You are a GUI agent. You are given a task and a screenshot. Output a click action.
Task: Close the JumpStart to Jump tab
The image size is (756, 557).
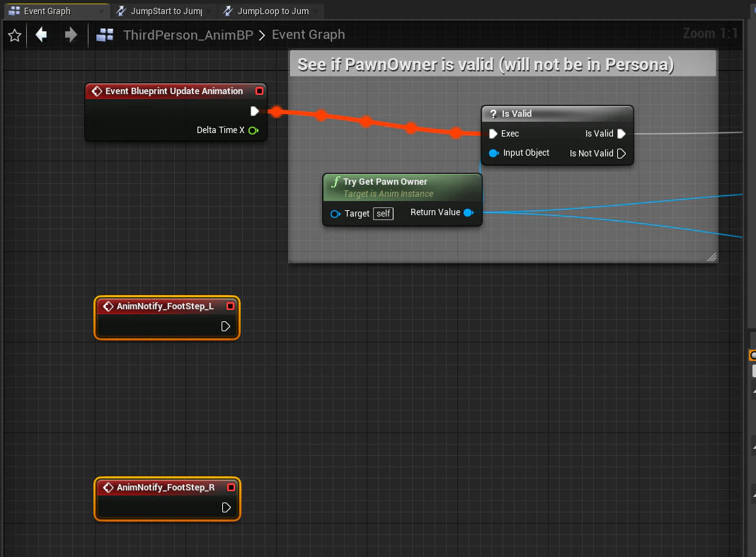(208, 11)
